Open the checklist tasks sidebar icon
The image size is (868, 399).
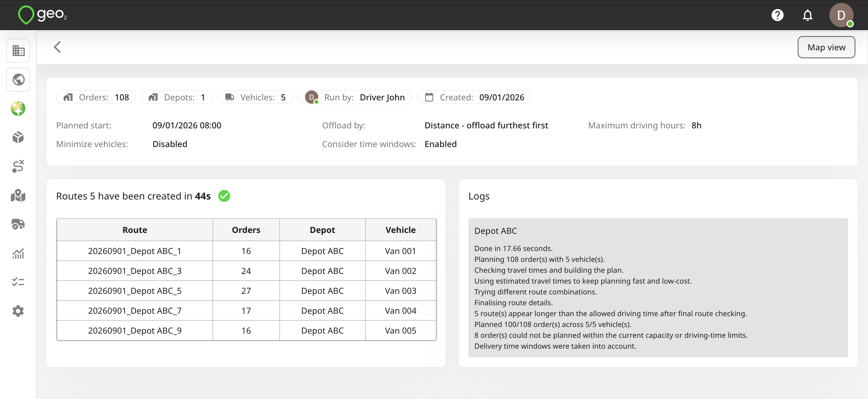tap(18, 282)
